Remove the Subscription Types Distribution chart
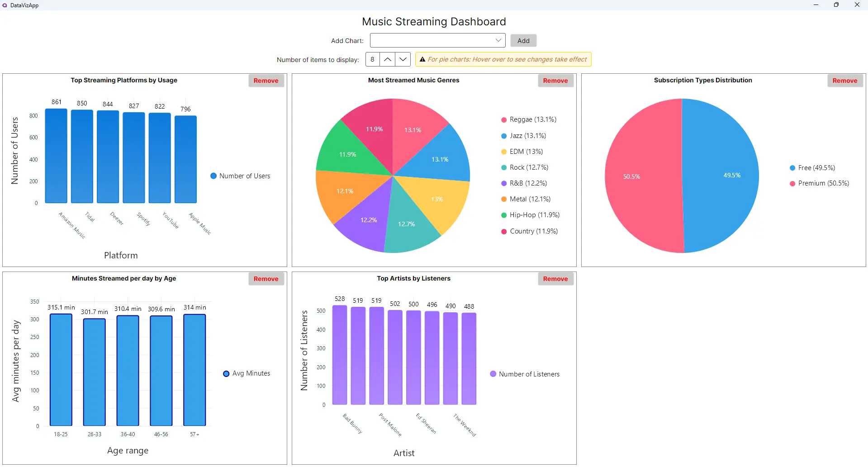Image resolution: width=868 pixels, height=467 pixels. [x=845, y=80]
